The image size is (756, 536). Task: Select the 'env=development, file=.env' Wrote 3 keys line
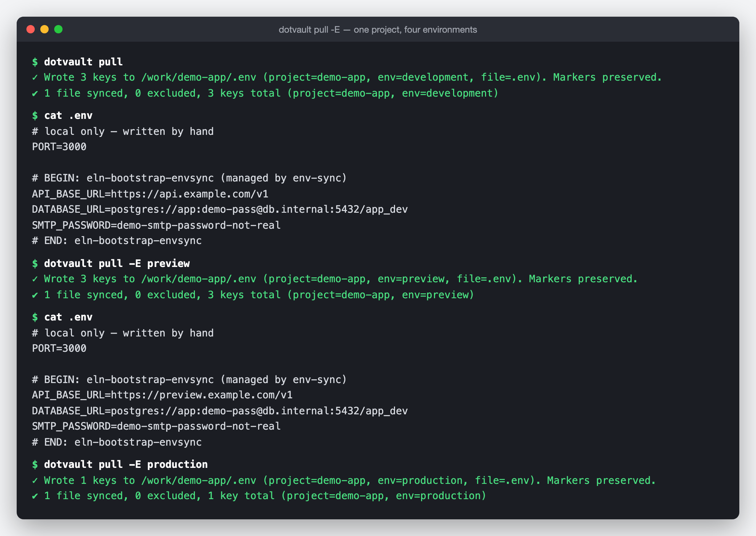point(347,77)
